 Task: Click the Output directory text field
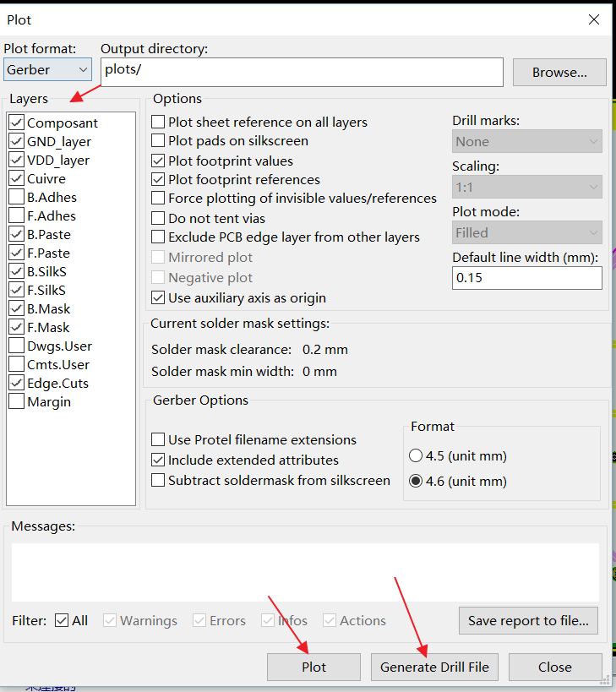click(x=302, y=71)
